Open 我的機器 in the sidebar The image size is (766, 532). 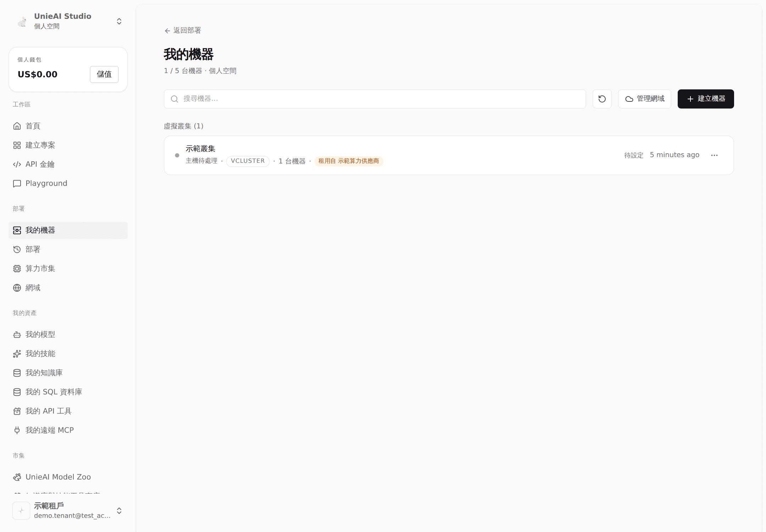(68, 230)
